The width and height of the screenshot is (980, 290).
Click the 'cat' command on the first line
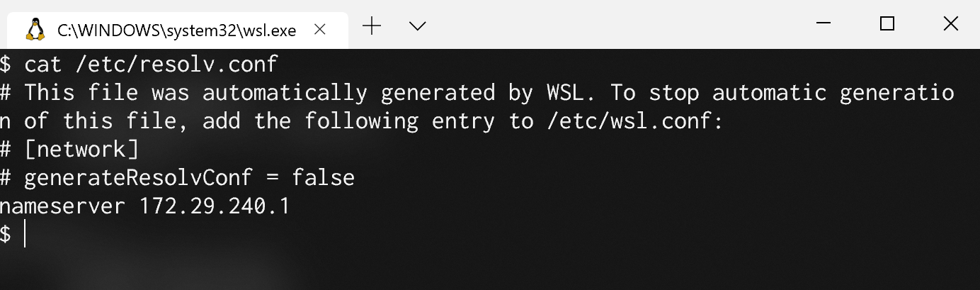coord(43,65)
